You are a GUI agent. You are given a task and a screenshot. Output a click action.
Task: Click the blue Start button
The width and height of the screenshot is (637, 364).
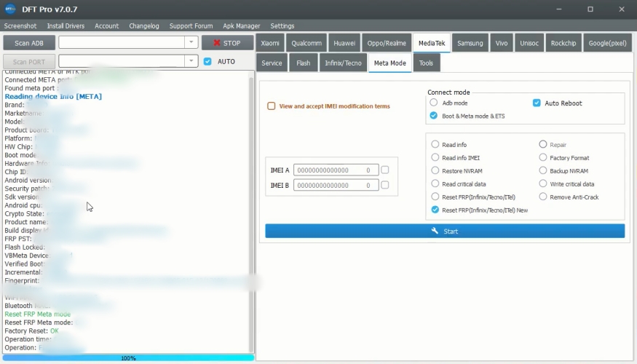click(445, 231)
